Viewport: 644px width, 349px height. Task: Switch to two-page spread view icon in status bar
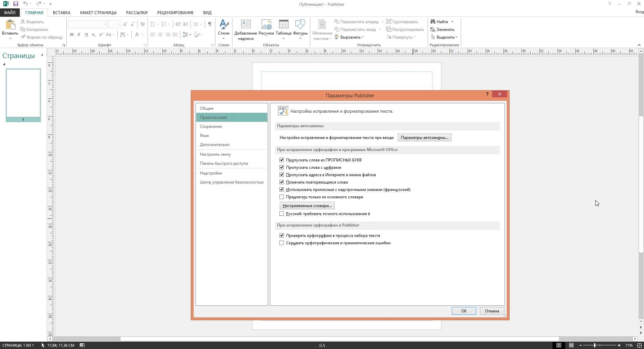pyautogui.click(x=571, y=345)
